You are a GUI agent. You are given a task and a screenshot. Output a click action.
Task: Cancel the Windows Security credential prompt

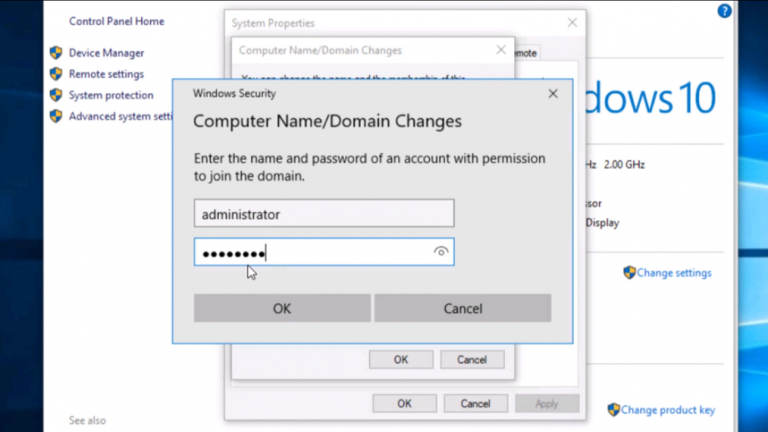pyautogui.click(x=463, y=308)
